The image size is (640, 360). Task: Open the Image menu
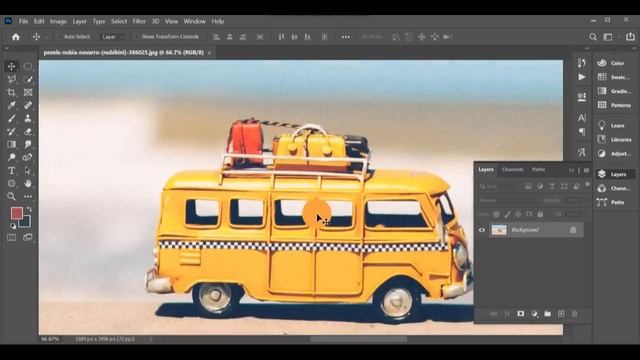coord(58,21)
